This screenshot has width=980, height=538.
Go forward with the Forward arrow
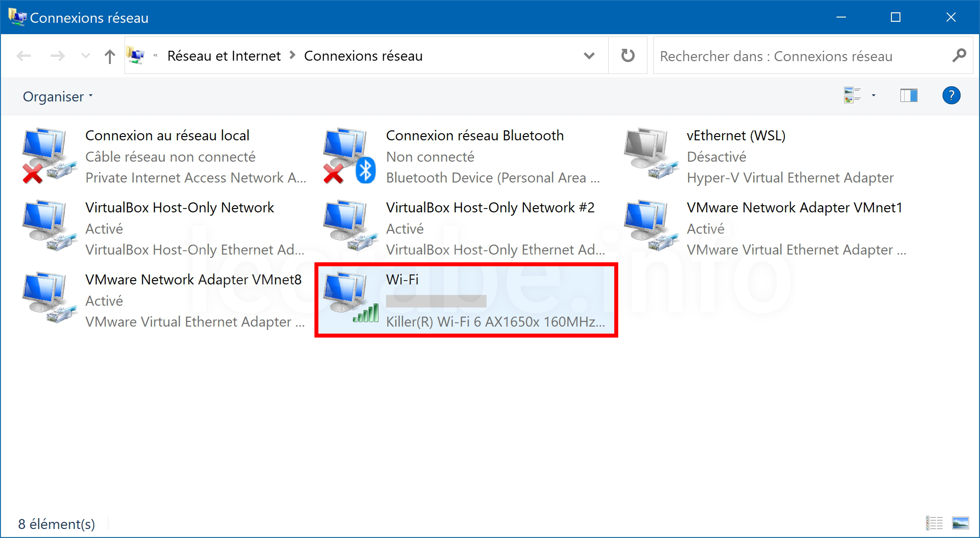[57, 56]
